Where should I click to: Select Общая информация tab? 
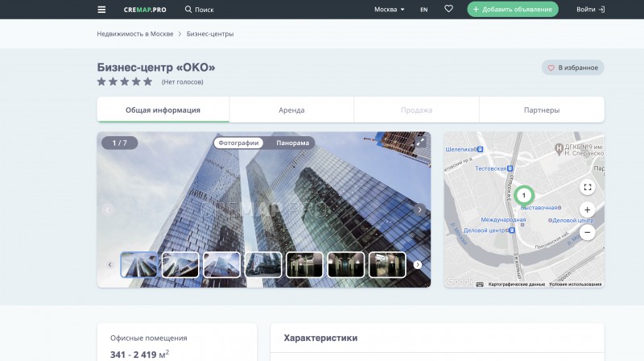[163, 110]
